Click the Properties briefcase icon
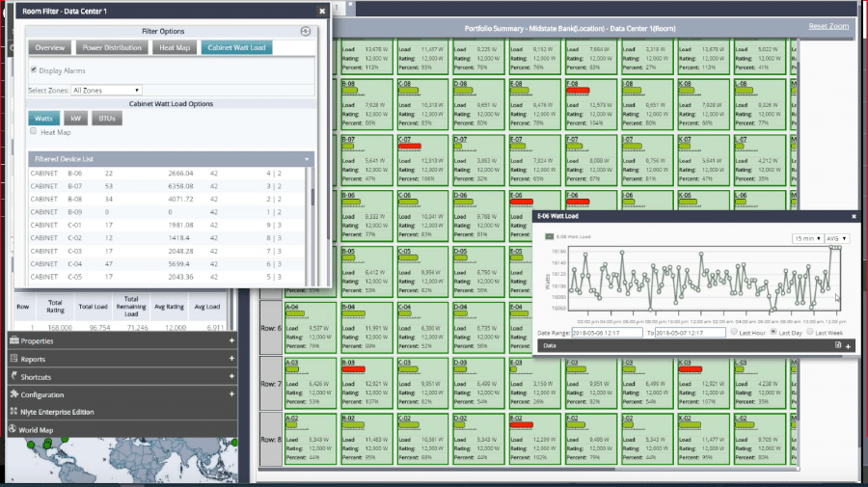The width and height of the screenshot is (868, 487). coord(14,341)
